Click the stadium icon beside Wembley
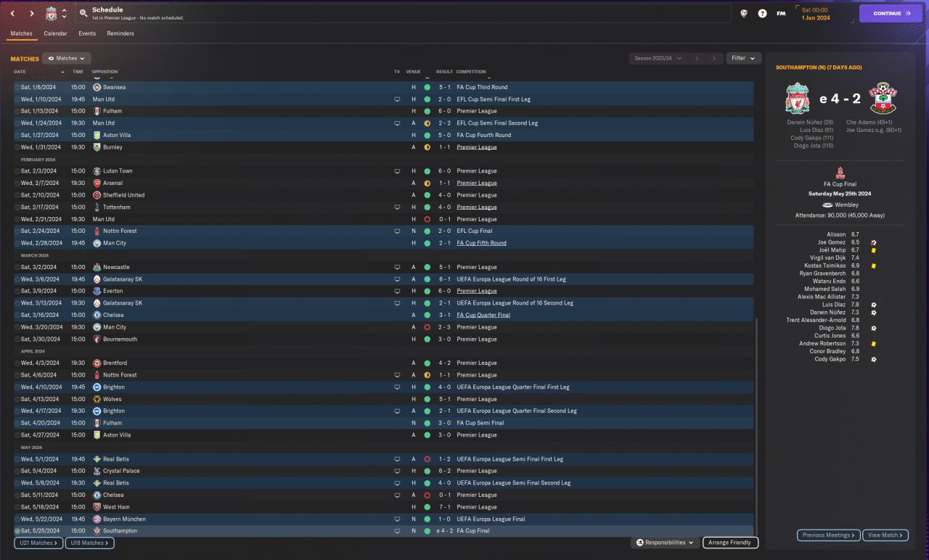This screenshot has height=560, width=929. 827,205
